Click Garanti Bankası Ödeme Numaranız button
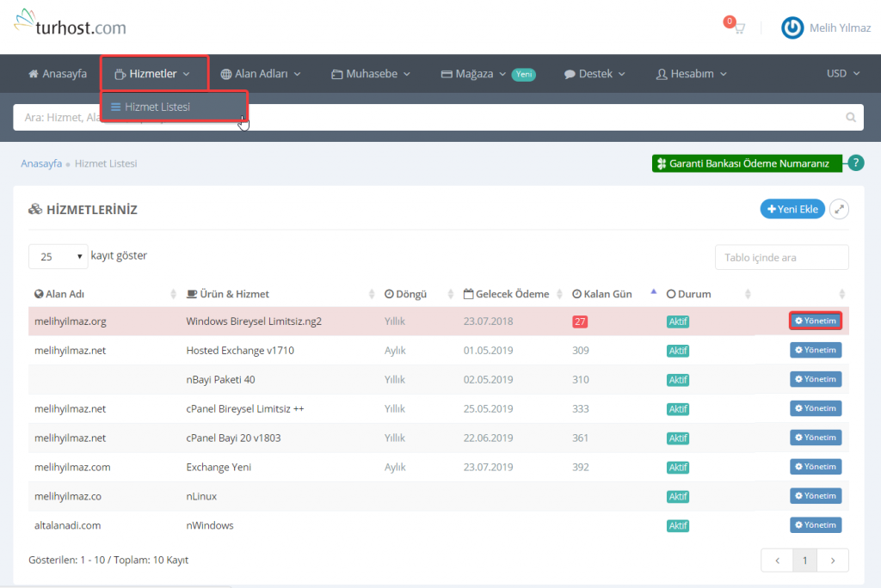 point(747,163)
